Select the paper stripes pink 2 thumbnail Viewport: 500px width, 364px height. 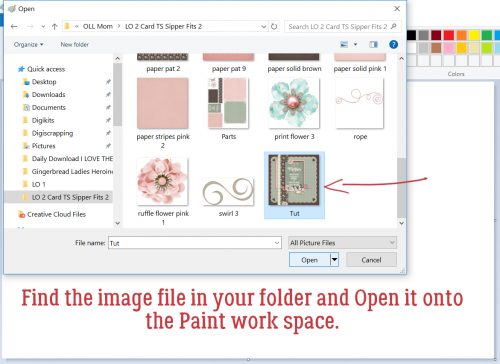pyautogui.click(x=163, y=103)
